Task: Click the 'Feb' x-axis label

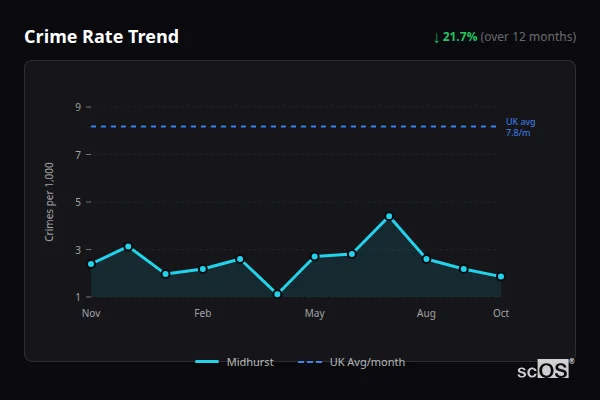Action: pos(202,313)
